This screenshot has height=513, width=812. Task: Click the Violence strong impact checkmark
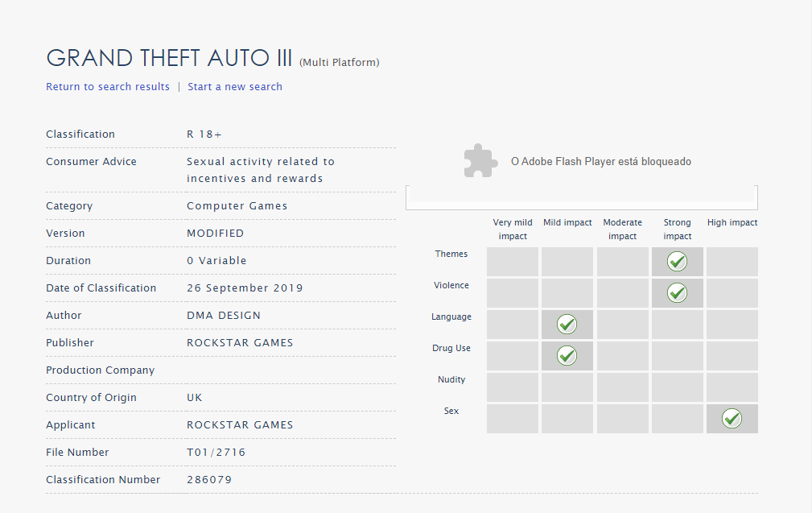[677, 293]
